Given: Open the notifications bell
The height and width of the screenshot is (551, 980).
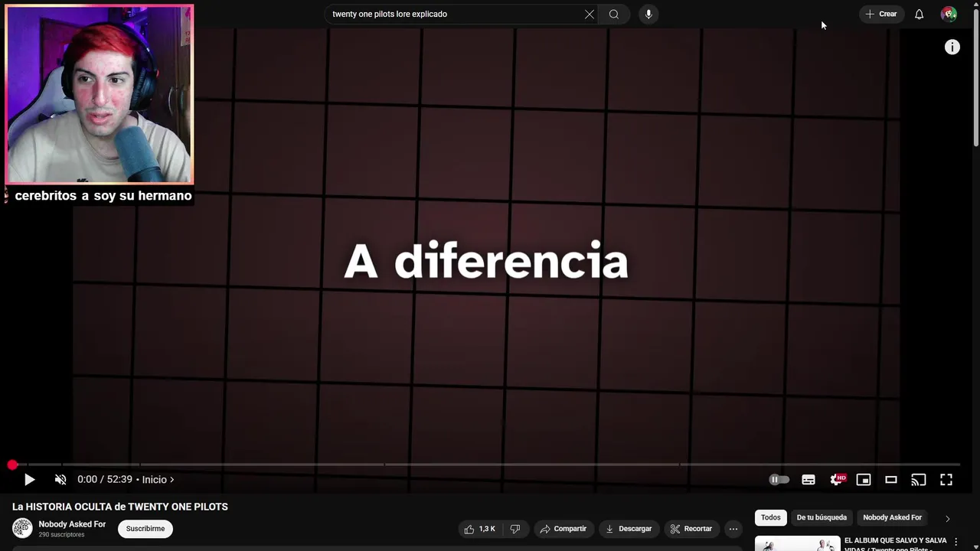Looking at the screenshot, I should point(919,14).
